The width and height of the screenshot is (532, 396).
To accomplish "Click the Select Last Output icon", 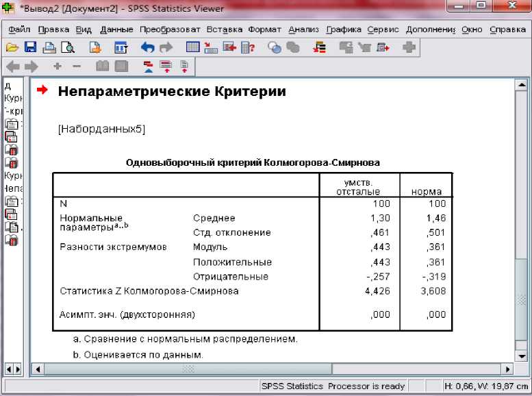I will (x=319, y=47).
